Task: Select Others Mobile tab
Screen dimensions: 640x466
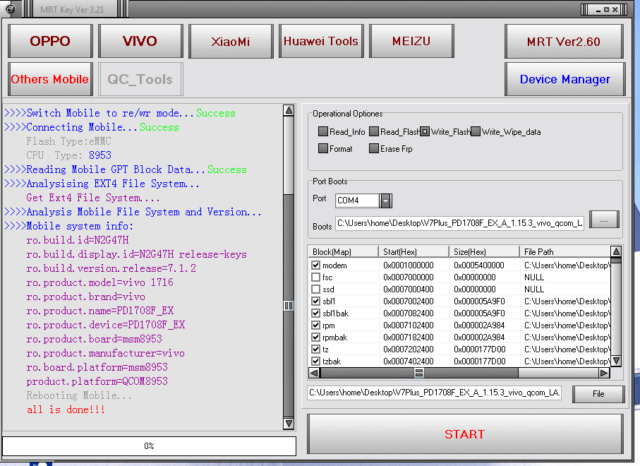Action: [x=50, y=79]
